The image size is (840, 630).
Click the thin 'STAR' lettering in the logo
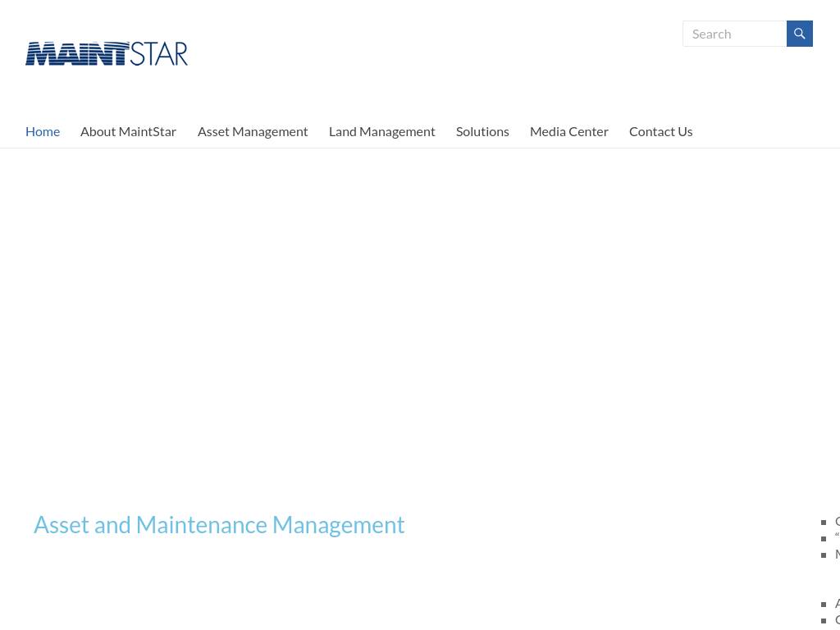click(159, 54)
